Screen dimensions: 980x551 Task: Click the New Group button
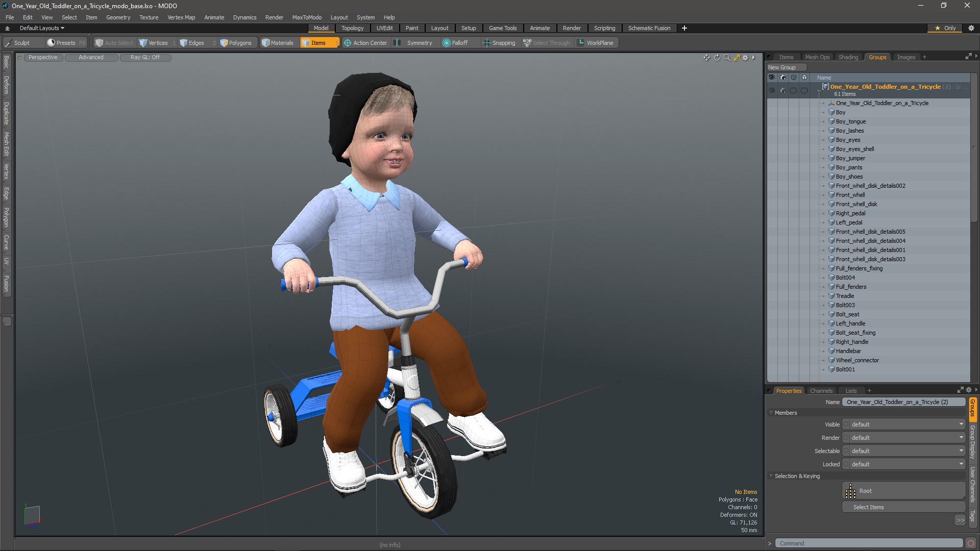tap(786, 67)
